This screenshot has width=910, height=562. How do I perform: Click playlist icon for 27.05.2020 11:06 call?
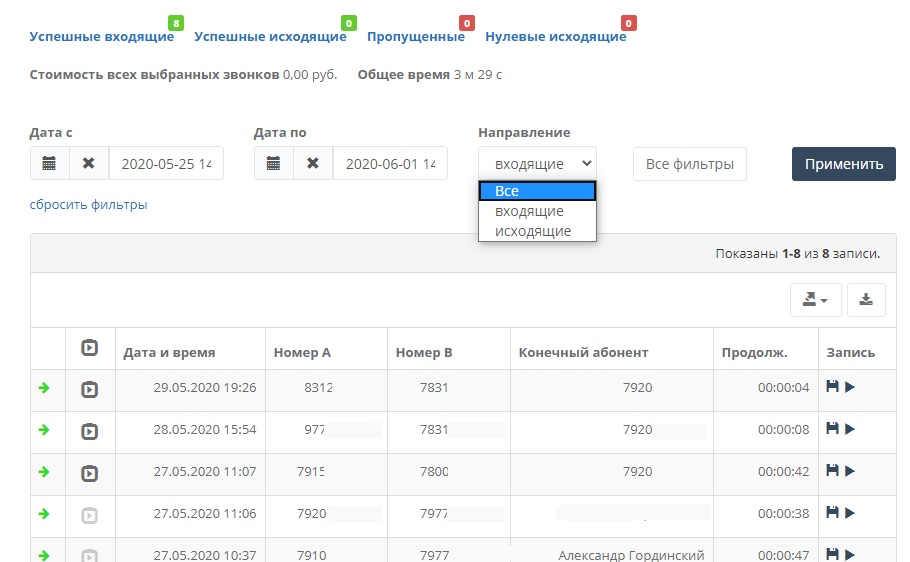(89, 515)
